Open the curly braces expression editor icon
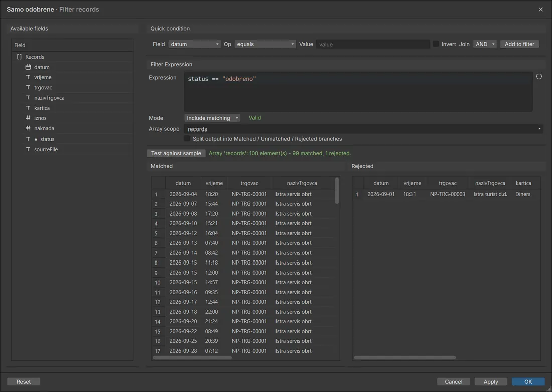552x392 pixels. tap(539, 76)
